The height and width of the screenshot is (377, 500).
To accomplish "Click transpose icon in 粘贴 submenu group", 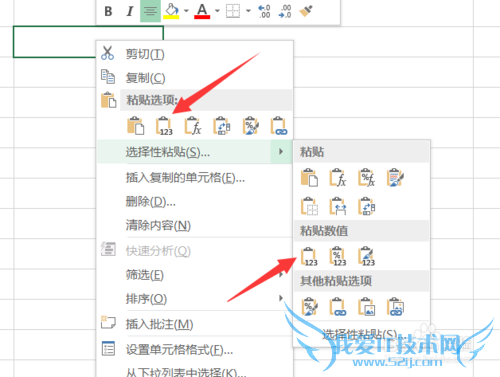I will coord(366,206).
